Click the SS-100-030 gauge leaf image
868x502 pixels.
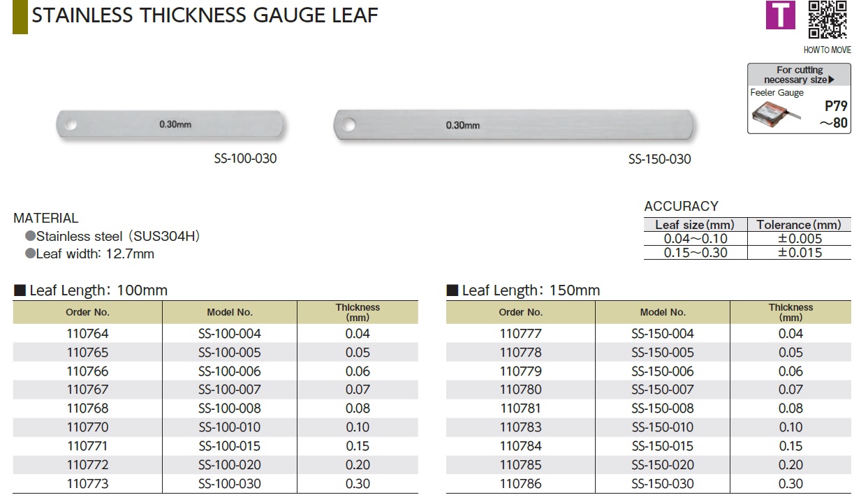[171, 124]
